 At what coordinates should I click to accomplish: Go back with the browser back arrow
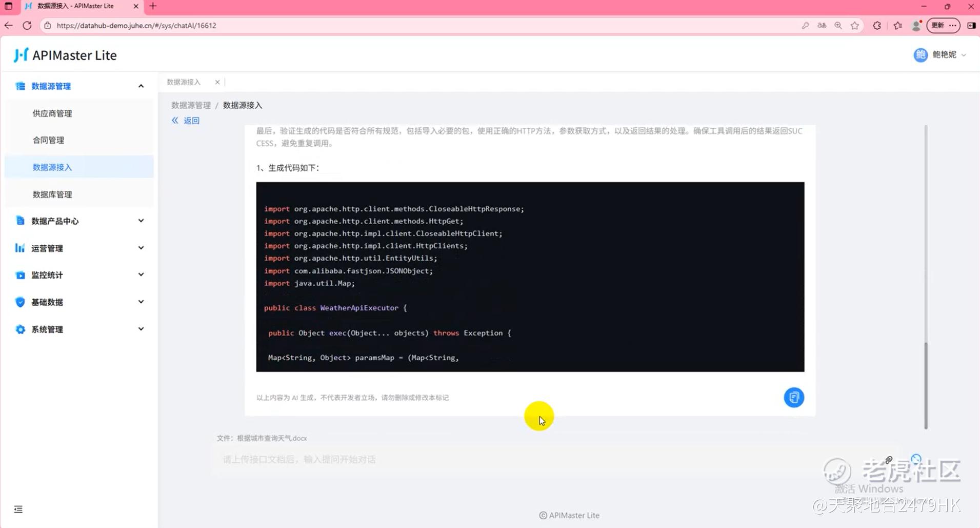pos(9,25)
